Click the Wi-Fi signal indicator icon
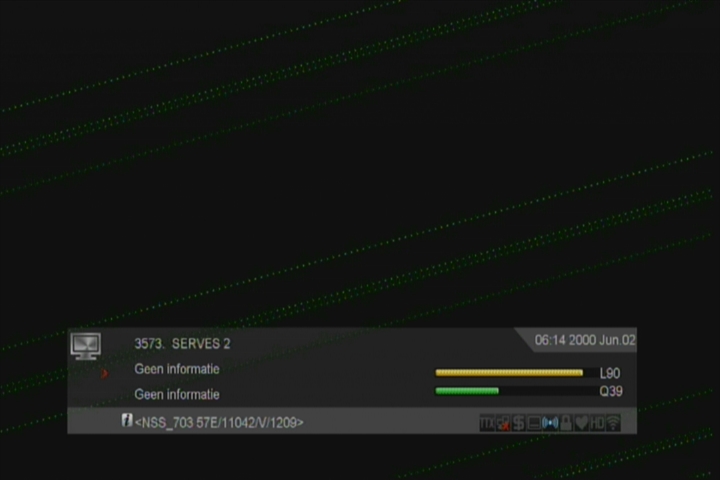 click(x=613, y=423)
